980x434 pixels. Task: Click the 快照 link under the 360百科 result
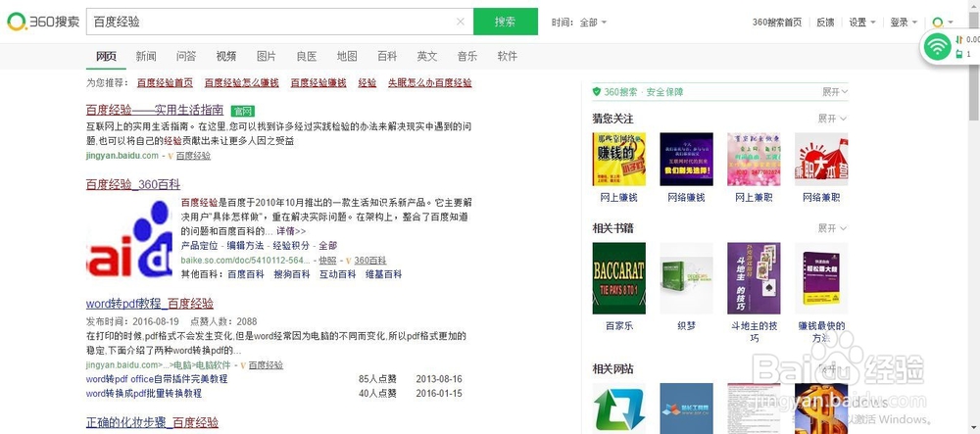pyautogui.click(x=328, y=261)
